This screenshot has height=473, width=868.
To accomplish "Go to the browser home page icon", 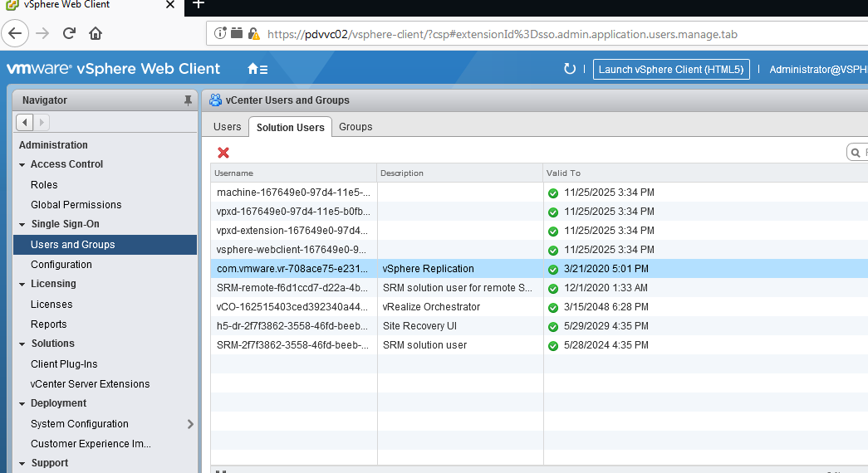I will (96, 33).
